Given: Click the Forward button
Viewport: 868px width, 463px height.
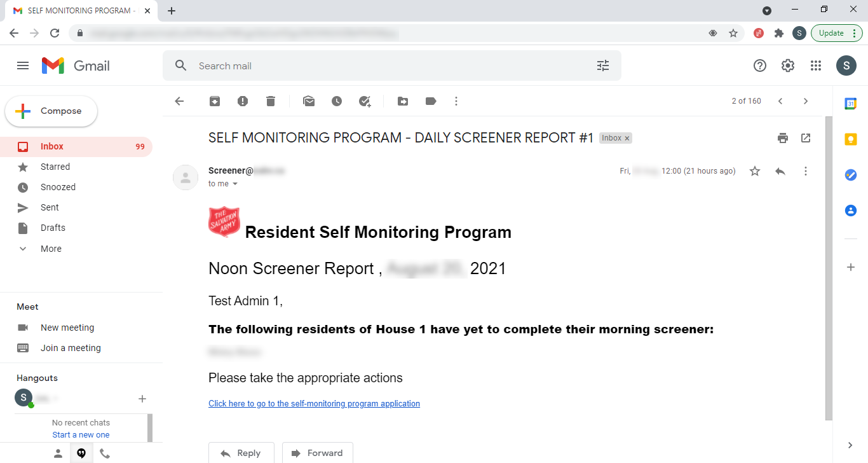Looking at the screenshot, I should tap(318, 453).
